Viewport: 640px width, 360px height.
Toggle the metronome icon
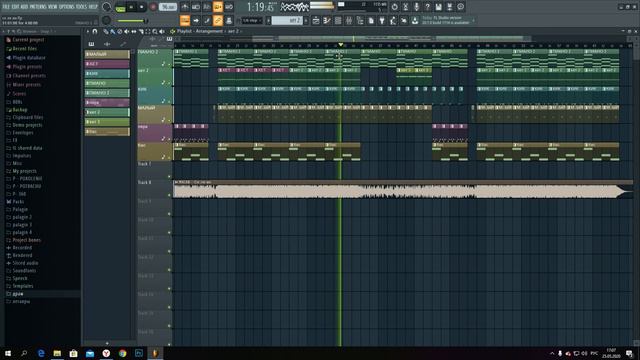point(185,7)
